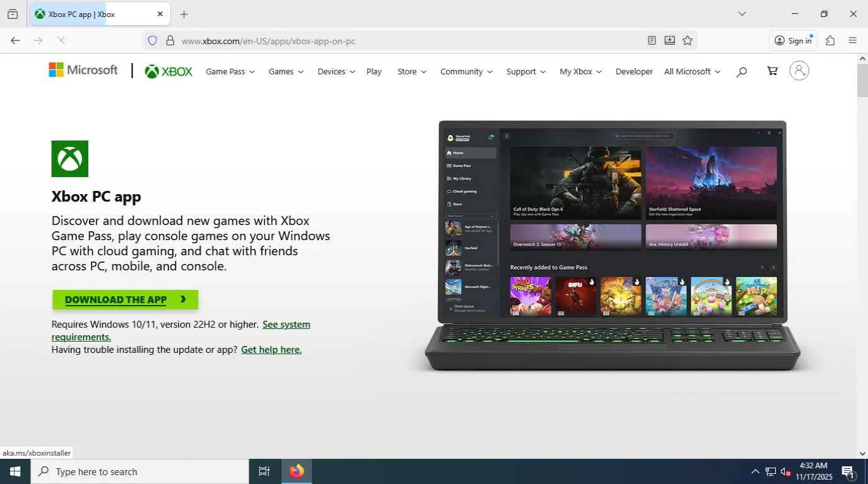Screen dimensions: 868x484
Task: Open the Windows notification center
Action: [x=848, y=471]
